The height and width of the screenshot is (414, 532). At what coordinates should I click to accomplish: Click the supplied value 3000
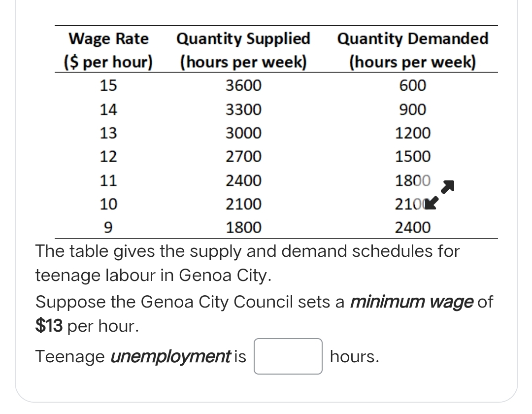243,133
